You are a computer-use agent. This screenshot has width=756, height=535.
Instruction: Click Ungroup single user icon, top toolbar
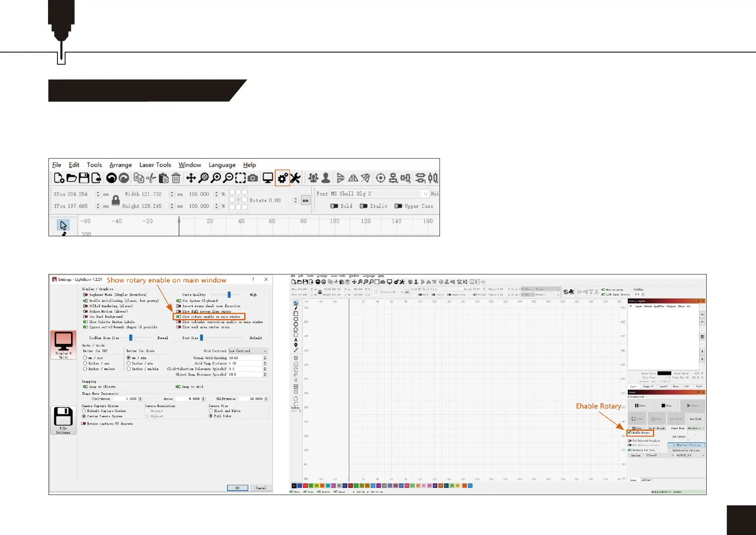(326, 178)
